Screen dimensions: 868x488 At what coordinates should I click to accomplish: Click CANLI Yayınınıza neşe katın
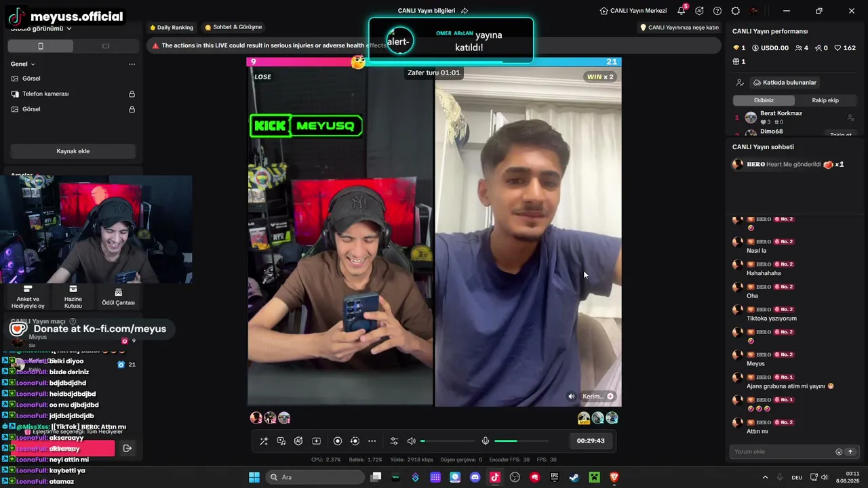(x=679, y=28)
